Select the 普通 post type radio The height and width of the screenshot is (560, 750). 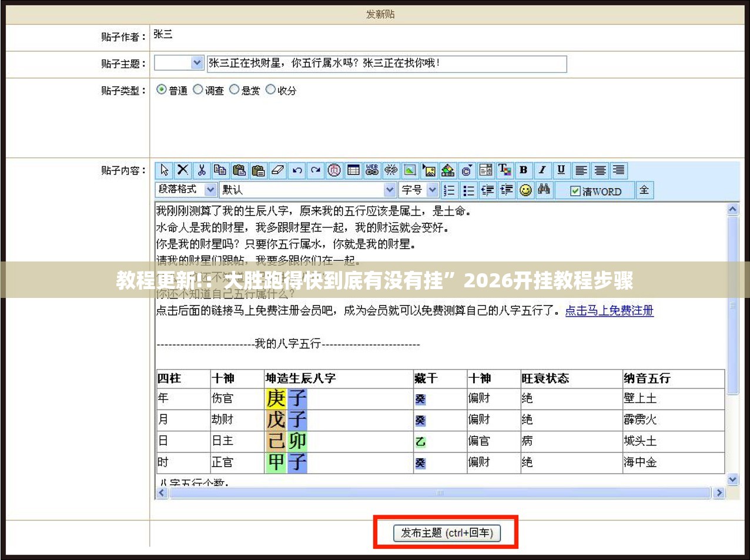tap(161, 89)
